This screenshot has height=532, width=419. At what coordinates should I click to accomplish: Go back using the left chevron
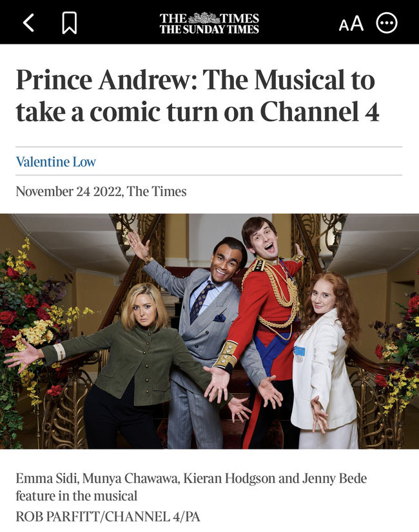(x=29, y=23)
